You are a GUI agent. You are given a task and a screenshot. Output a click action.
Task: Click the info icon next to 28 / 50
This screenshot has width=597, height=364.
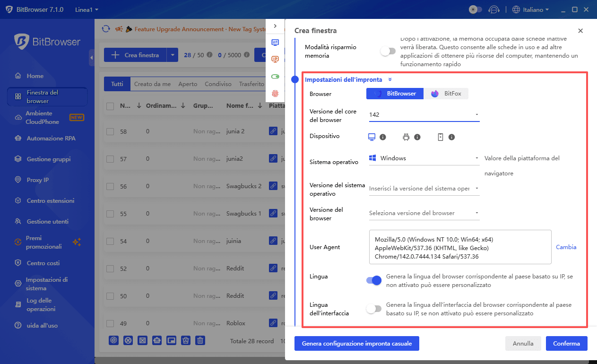[x=209, y=55]
